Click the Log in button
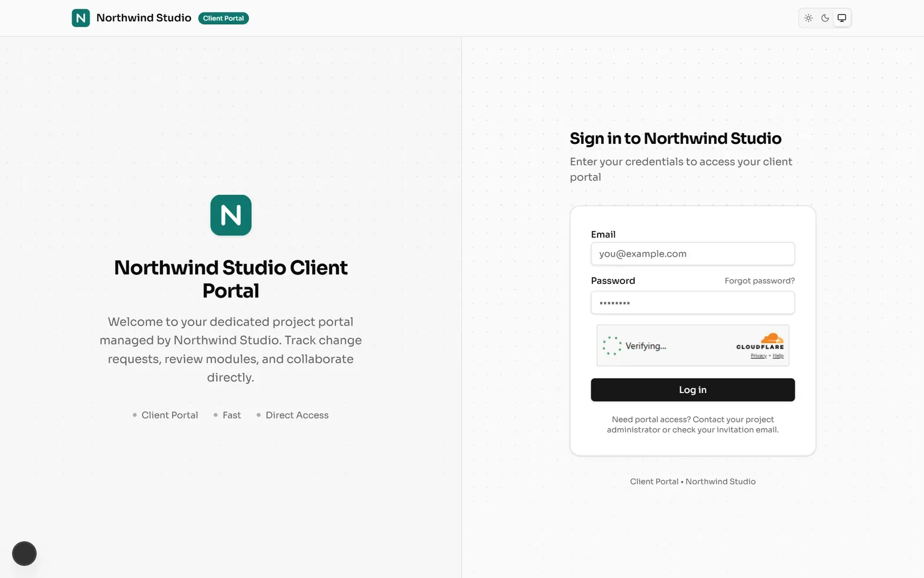Image resolution: width=924 pixels, height=578 pixels. (x=693, y=390)
